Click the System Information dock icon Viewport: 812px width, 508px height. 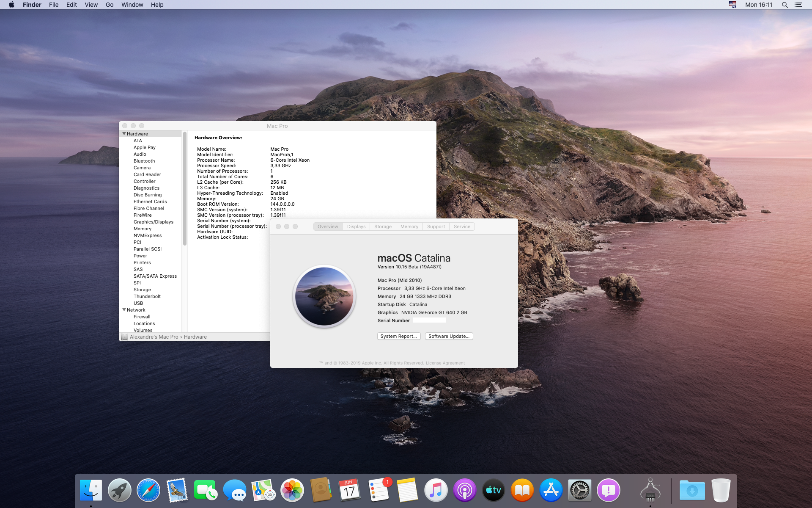[x=650, y=491]
